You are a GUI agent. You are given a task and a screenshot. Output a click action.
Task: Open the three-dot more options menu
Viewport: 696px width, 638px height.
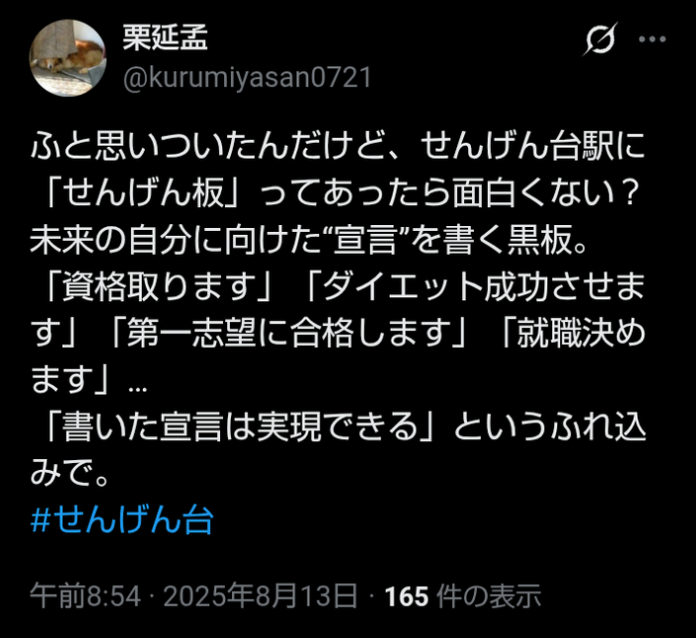pyautogui.click(x=652, y=39)
